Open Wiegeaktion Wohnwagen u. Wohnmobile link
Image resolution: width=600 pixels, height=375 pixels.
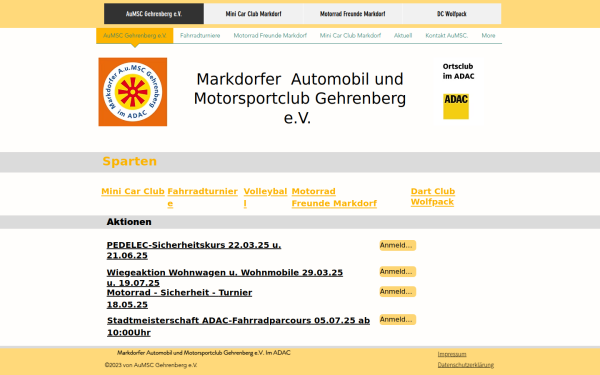(225, 278)
